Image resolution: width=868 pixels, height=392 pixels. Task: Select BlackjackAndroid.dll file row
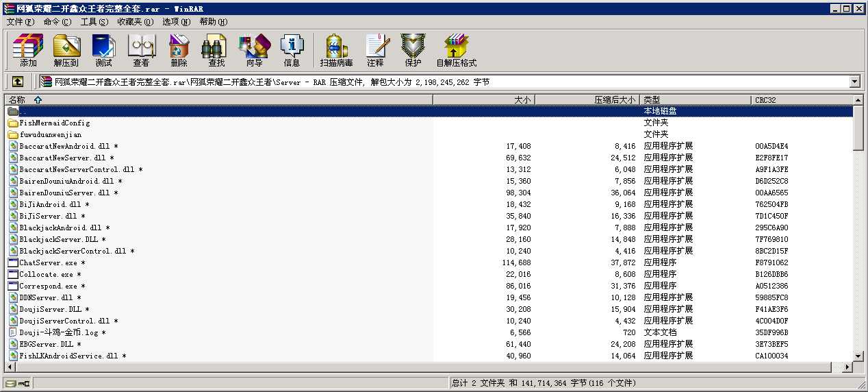[x=429, y=228]
